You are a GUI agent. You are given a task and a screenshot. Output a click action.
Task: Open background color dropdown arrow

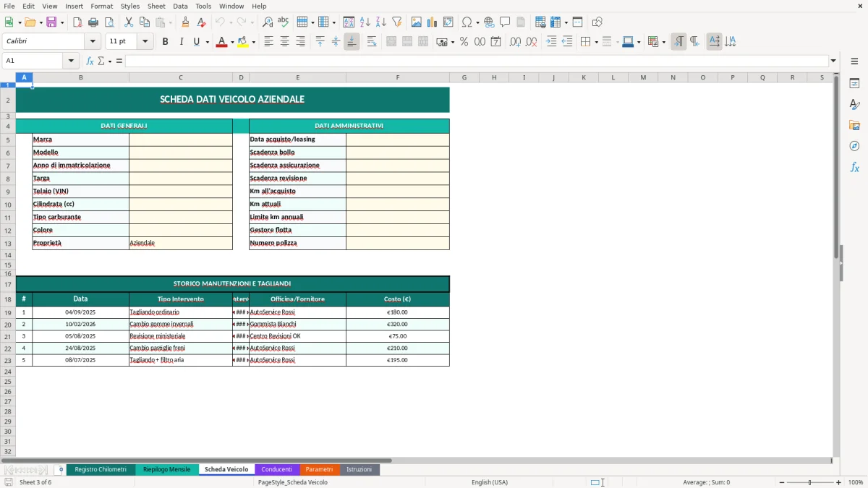tap(253, 42)
